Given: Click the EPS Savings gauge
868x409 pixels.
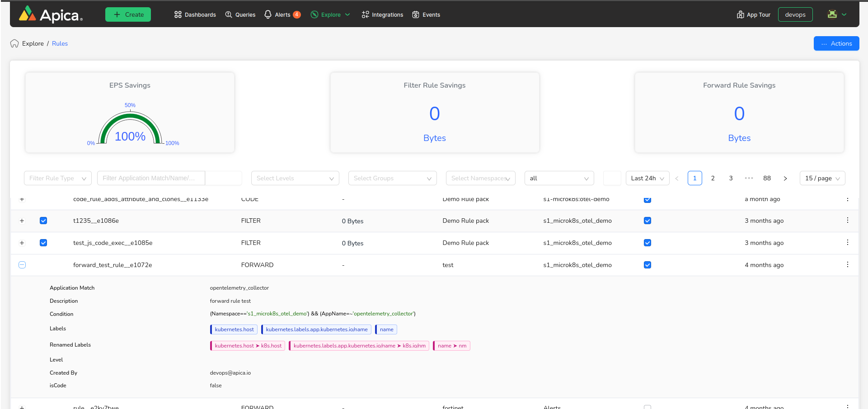Looking at the screenshot, I should point(130,129).
